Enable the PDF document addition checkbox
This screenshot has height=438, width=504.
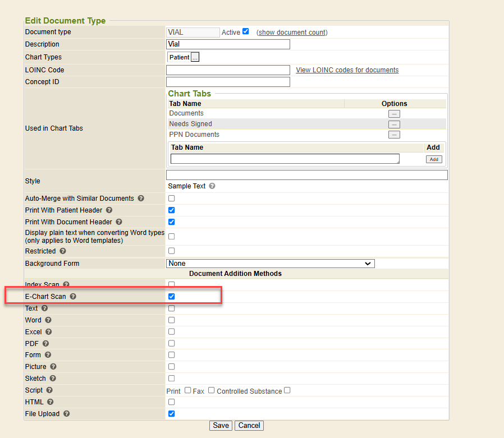(x=172, y=343)
